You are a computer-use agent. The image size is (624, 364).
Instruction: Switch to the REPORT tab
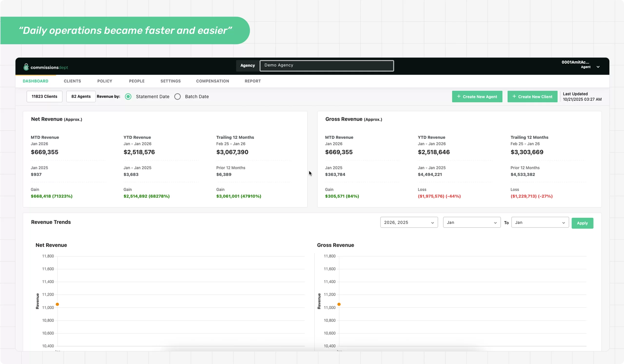pos(252,81)
